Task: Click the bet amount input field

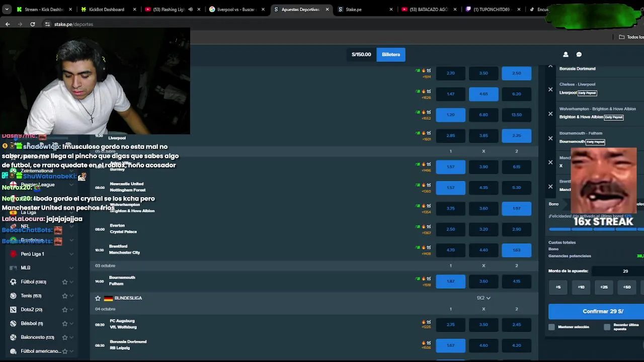Action: click(x=619, y=271)
